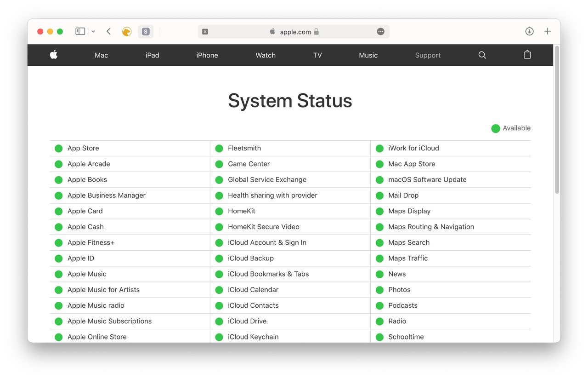Image resolution: width=588 pixels, height=379 pixels.
Task: Select the Apple Music for Artists entry
Action: pyautogui.click(x=103, y=290)
